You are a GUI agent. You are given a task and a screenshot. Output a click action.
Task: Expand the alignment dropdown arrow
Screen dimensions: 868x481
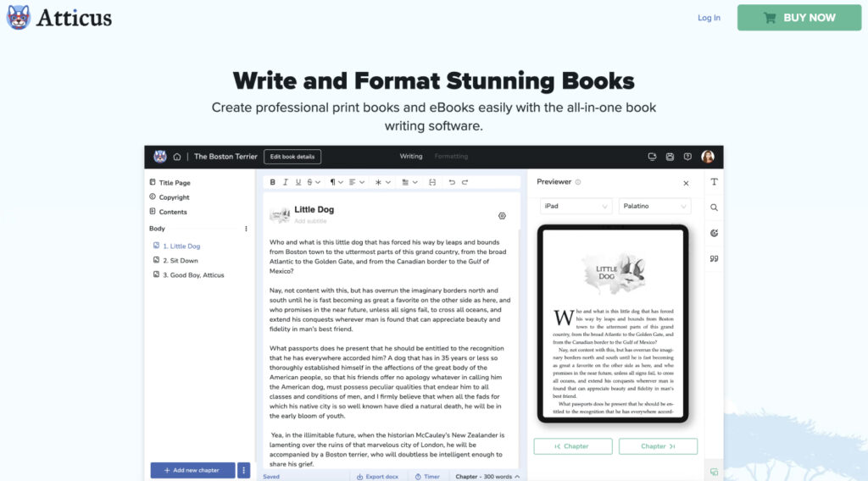tap(362, 182)
